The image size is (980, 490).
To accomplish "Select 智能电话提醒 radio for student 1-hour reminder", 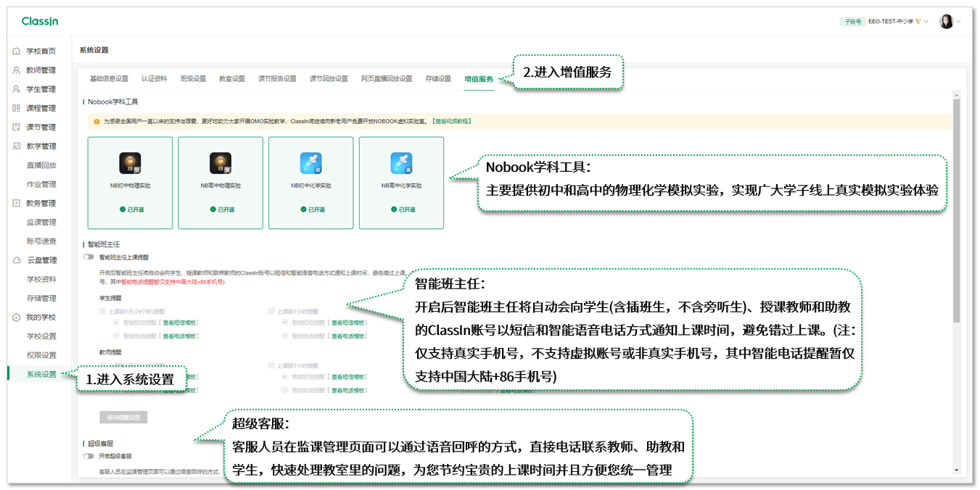I will (285, 336).
